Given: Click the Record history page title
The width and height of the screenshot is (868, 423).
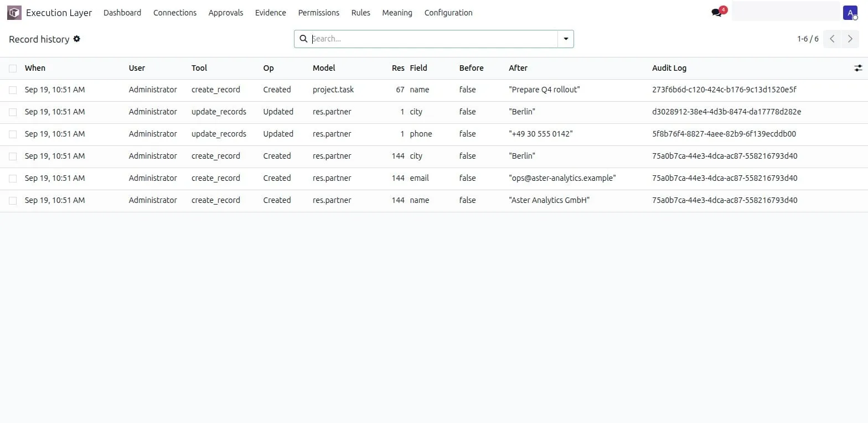Looking at the screenshot, I should click(x=39, y=39).
